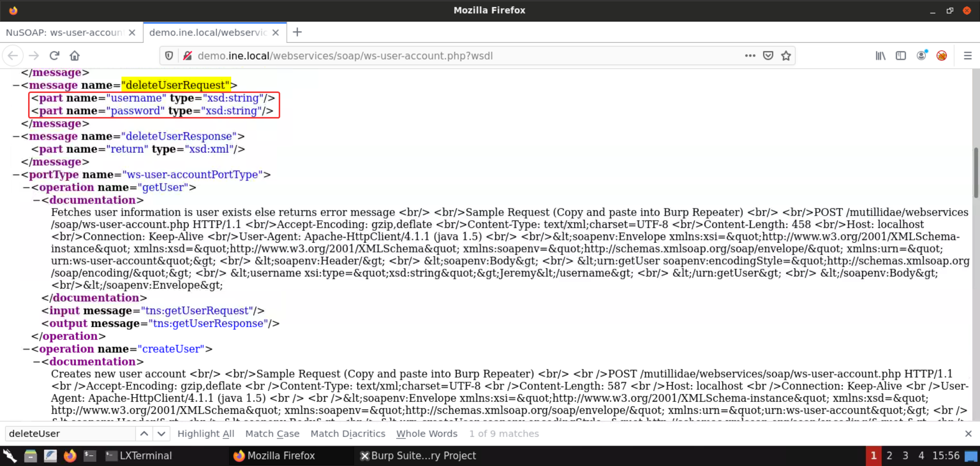Open the Library icon in toolbar
Image resolution: width=980 pixels, height=466 pixels.
(880, 56)
